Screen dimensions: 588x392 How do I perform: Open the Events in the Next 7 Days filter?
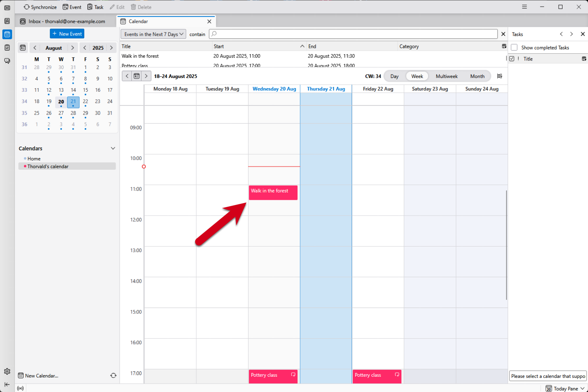(x=153, y=34)
